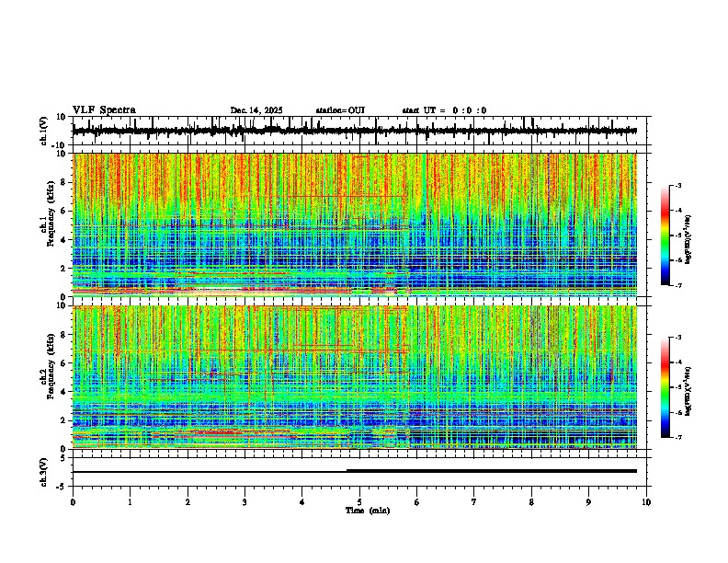Click the "-3" label on ch.1 color scale
Image resolution: width=728 pixels, height=563 pixels.
(677, 185)
